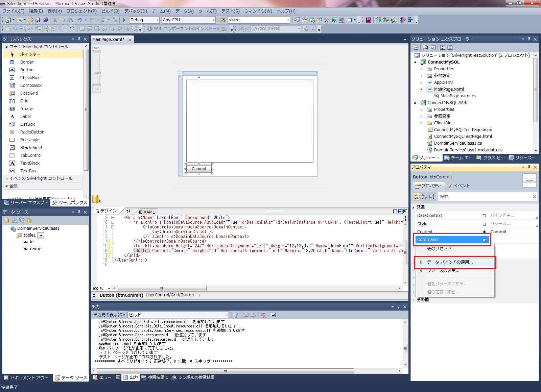This screenshot has height=392, width=541.
Task: Open table1 dropdown arrow in Data Sources
Action: click(41, 236)
